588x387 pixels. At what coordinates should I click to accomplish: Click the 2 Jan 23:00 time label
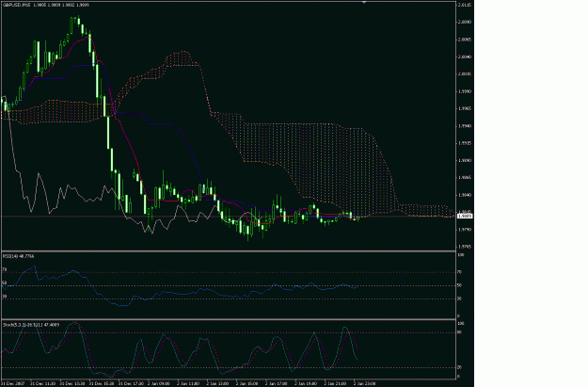coord(365,383)
